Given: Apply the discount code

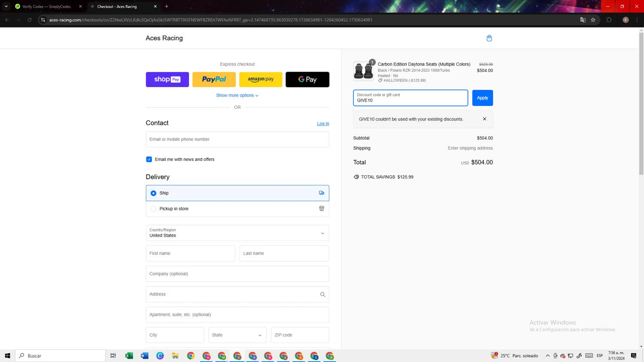Looking at the screenshot, I should (x=482, y=98).
